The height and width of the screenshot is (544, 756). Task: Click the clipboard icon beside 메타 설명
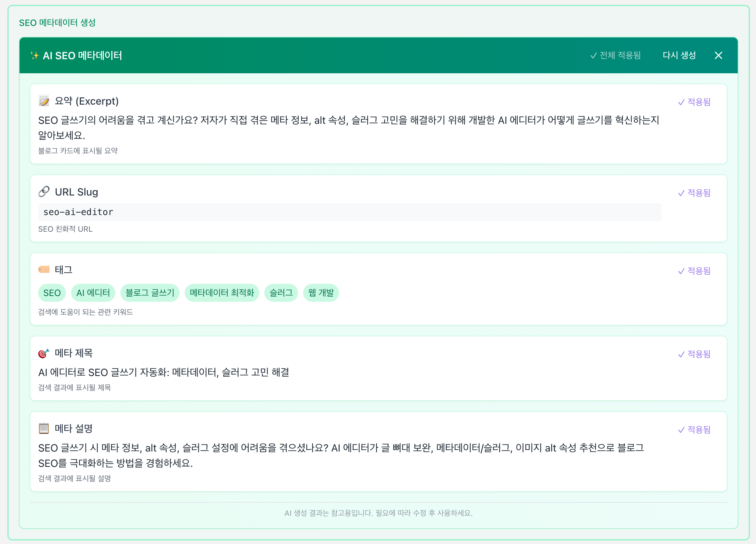(44, 428)
